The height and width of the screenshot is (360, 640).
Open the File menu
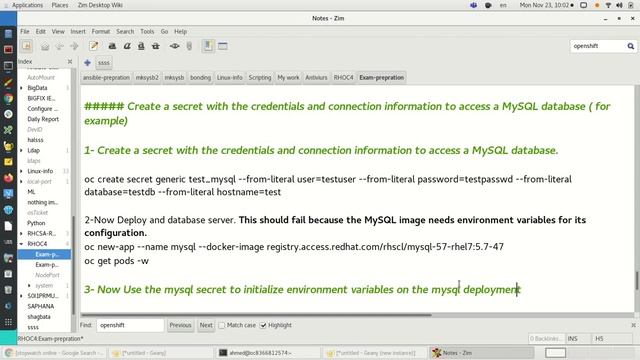click(x=25, y=31)
